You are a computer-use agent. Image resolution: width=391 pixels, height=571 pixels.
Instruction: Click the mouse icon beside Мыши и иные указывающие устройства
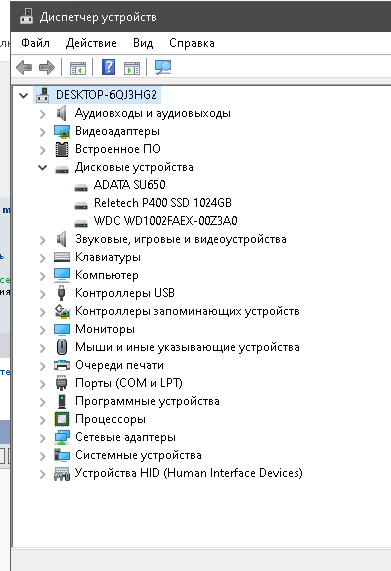point(62,347)
